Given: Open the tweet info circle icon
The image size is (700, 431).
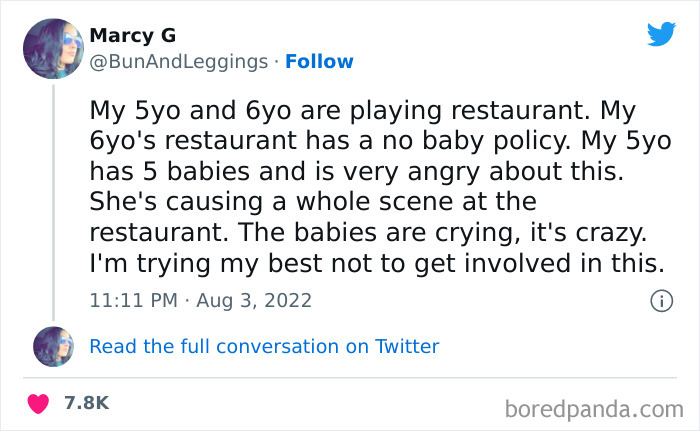Looking at the screenshot, I should tap(660, 300).
